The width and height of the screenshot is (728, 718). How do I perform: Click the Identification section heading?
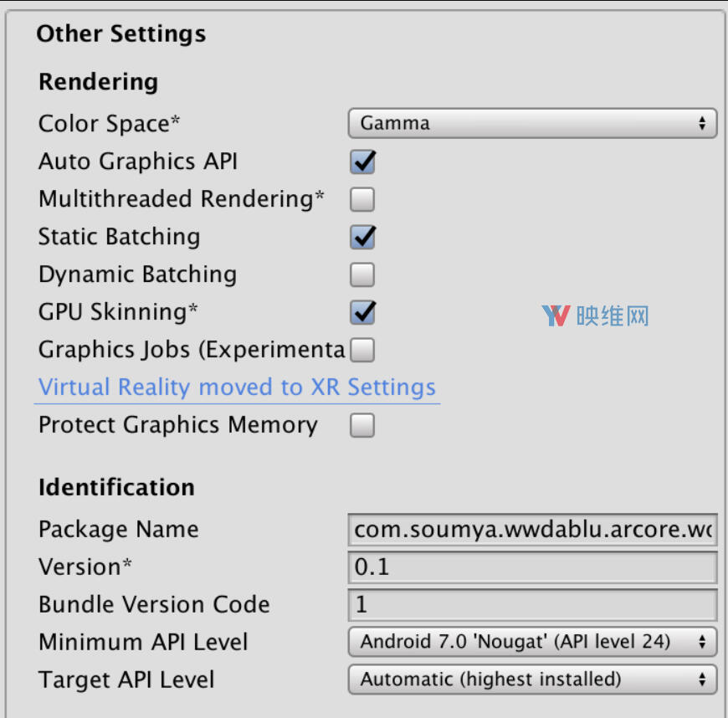[x=116, y=487]
